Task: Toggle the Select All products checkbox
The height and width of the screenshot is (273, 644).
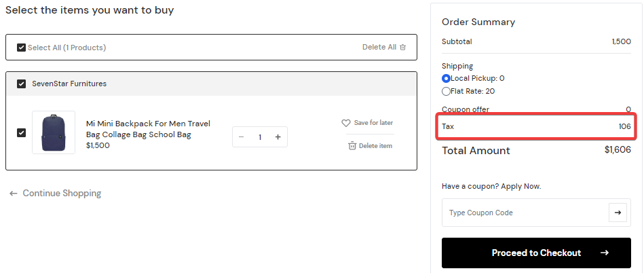Action: click(x=22, y=48)
